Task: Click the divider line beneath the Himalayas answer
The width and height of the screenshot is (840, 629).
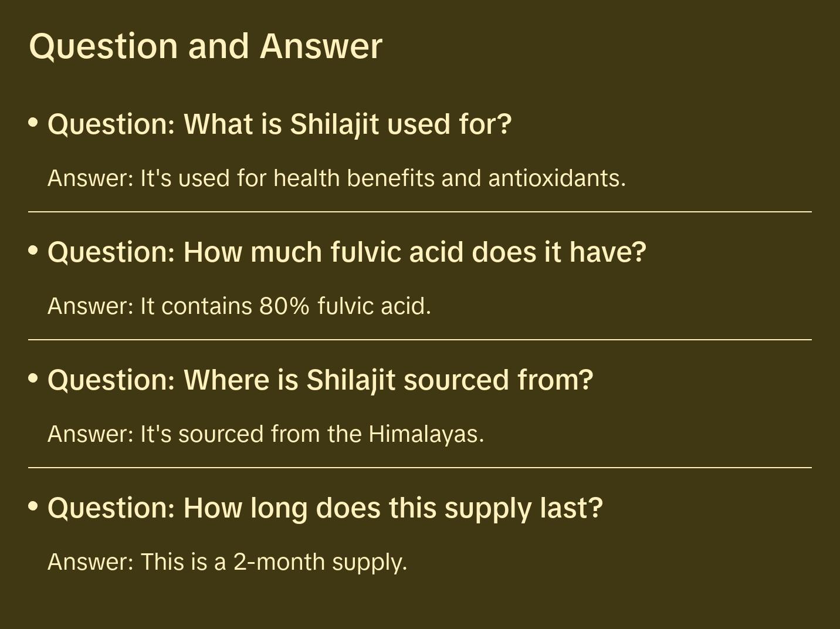Action: pyautogui.click(x=419, y=468)
